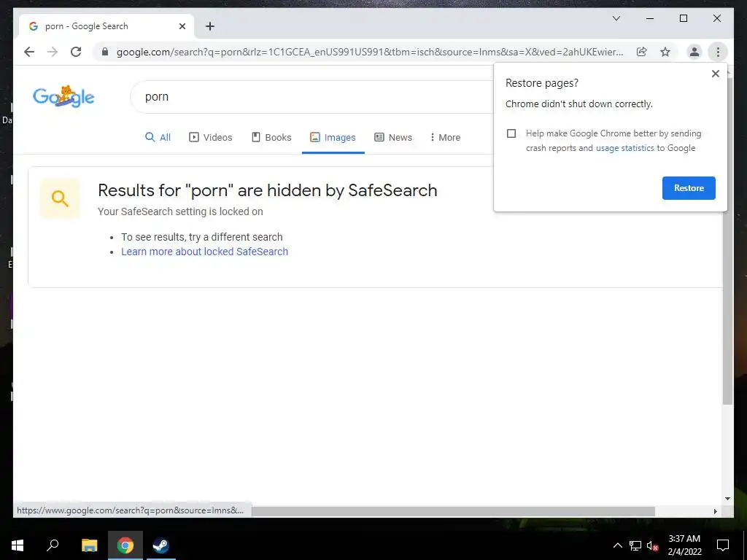Click "Chrome didn't shut down correctly." text

578,104
